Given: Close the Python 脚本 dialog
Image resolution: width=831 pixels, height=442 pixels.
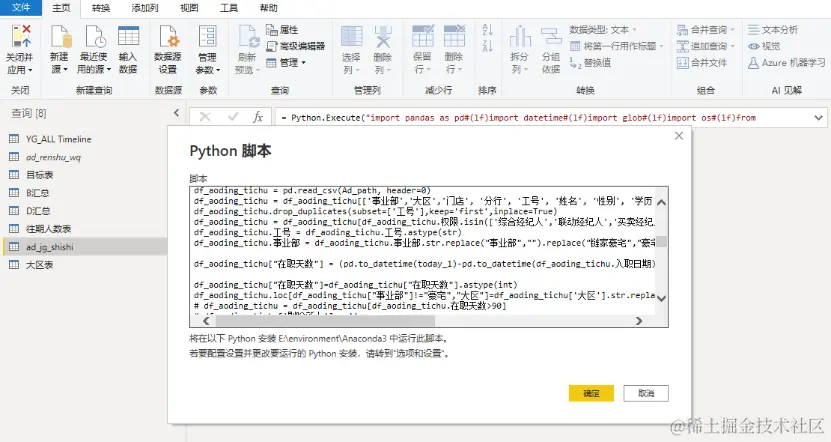Looking at the screenshot, I should (x=679, y=136).
